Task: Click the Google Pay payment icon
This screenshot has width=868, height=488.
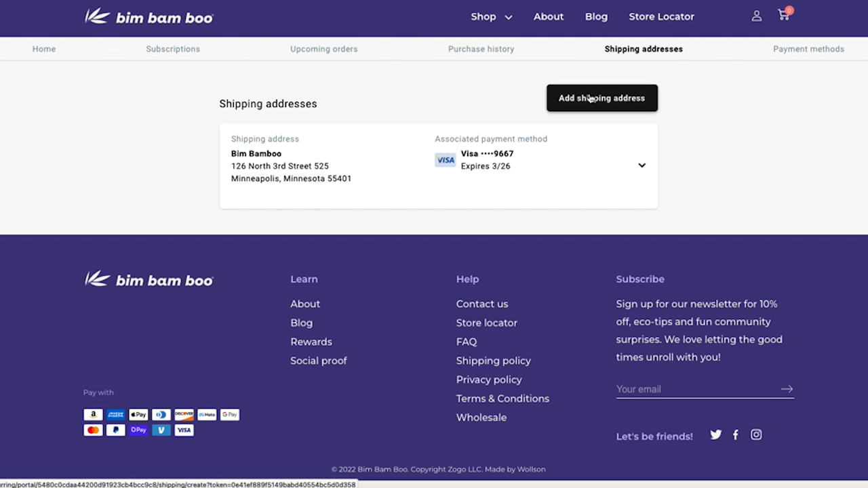Action: pos(229,414)
